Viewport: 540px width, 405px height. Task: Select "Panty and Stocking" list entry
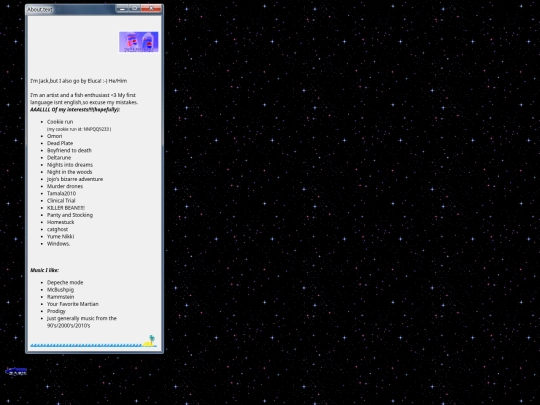tap(70, 215)
